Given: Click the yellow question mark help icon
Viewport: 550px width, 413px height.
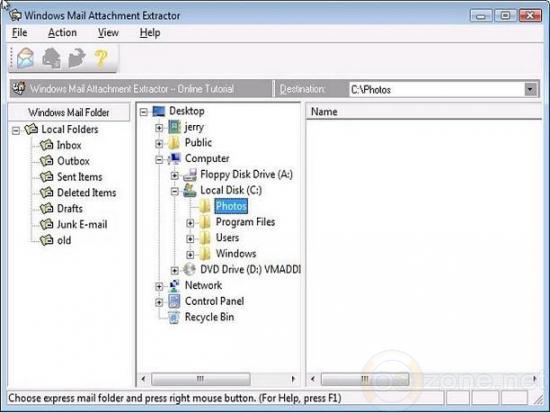Looking at the screenshot, I should tap(101, 59).
